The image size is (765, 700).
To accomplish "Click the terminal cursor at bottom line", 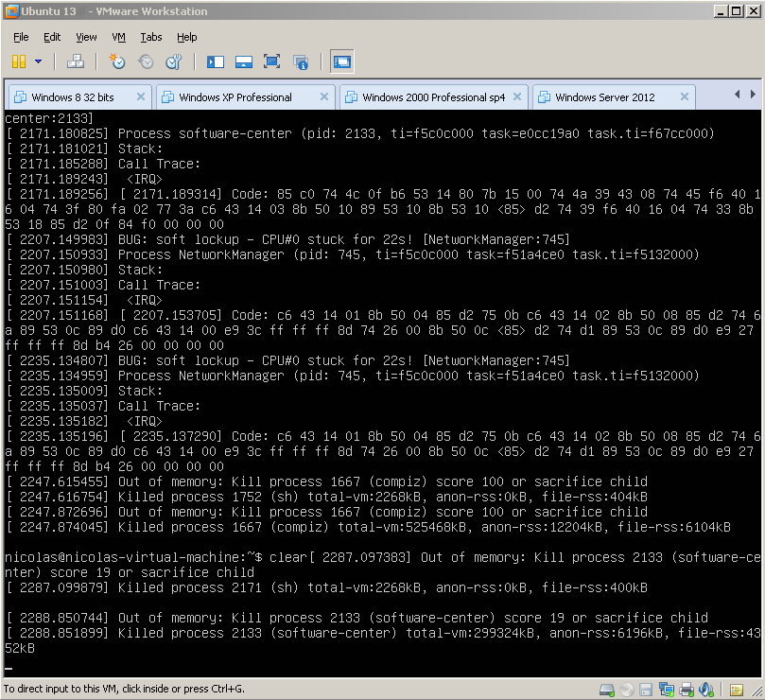I will coord(9,669).
